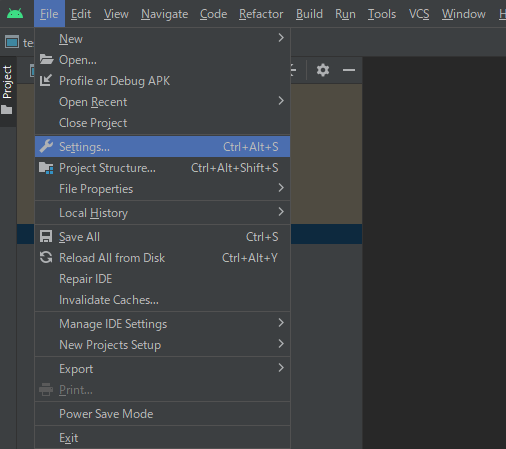Open the Refactor menu

click(261, 14)
